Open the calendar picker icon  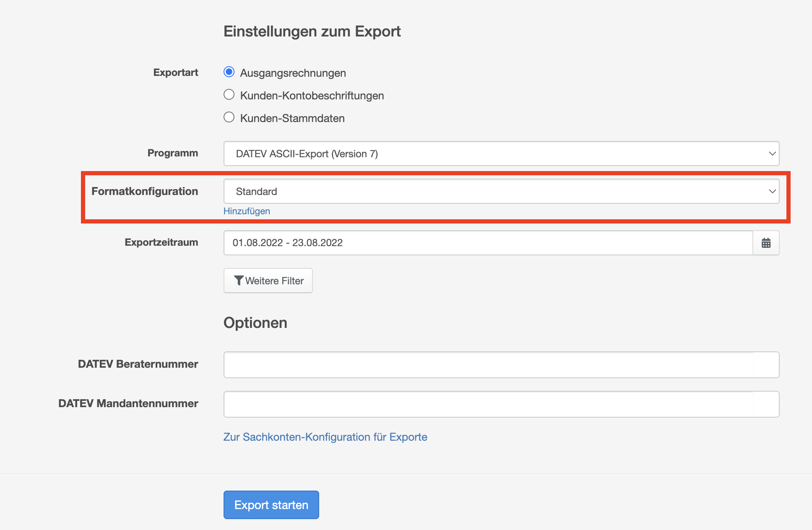pos(766,243)
